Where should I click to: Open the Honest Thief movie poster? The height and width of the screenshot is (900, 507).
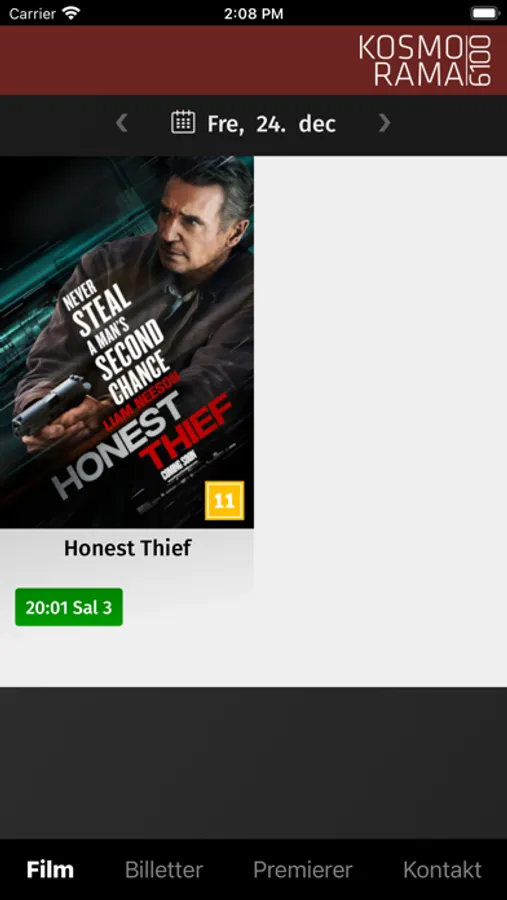click(x=127, y=342)
